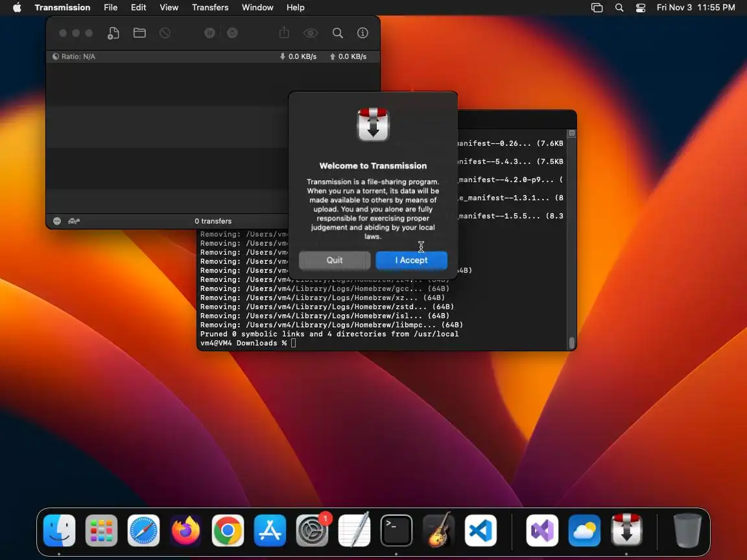Open TextEdit from the Dock
The width and height of the screenshot is (747, 560).
355,530
